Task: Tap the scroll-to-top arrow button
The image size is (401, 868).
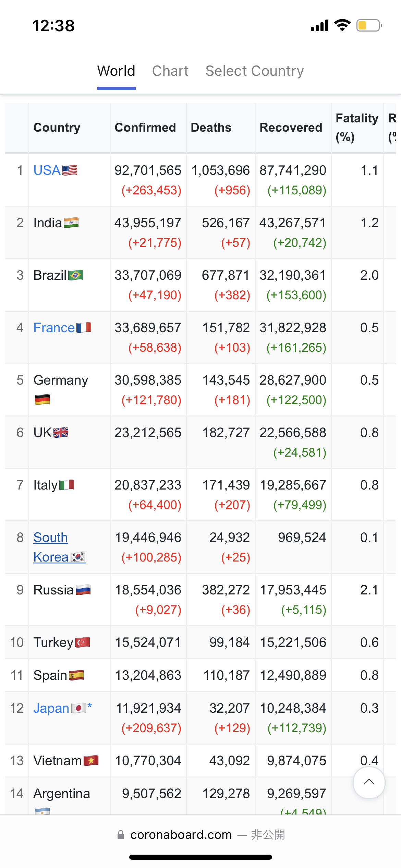Action: pos(369,783)
